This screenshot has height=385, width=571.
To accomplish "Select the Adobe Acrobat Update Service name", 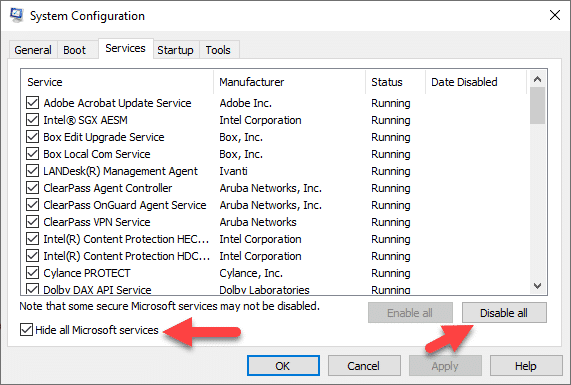I will tap(117, 103).
